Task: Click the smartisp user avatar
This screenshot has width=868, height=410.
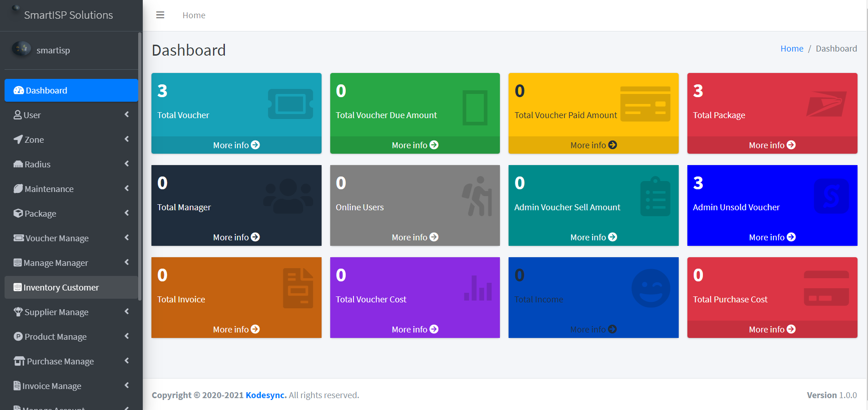Action: coord(21,48)
